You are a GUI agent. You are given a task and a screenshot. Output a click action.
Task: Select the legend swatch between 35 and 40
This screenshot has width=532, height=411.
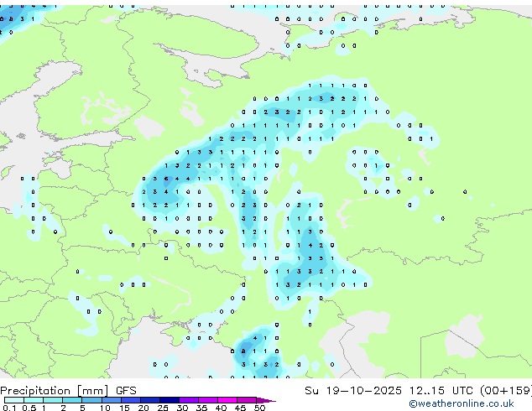pos(207,400)
